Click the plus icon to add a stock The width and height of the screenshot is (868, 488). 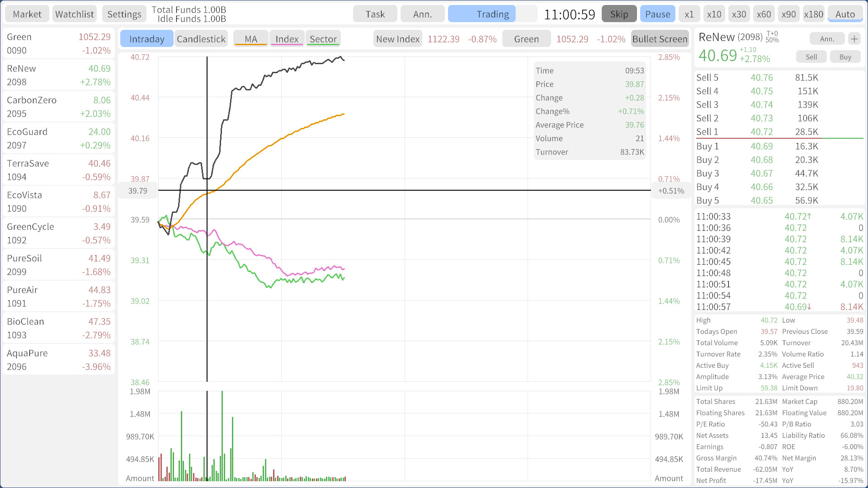tap(854, 38)
